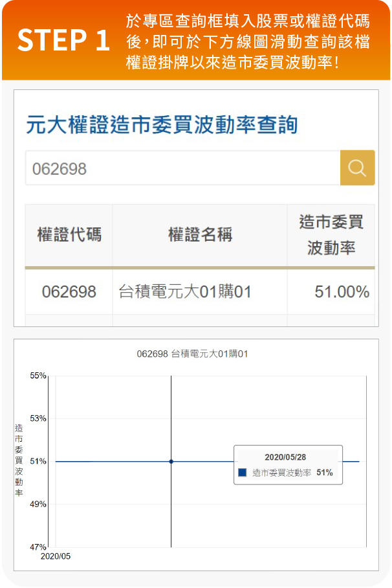
Task: Click the magnifier search button
Action: [x=357, y=168]
